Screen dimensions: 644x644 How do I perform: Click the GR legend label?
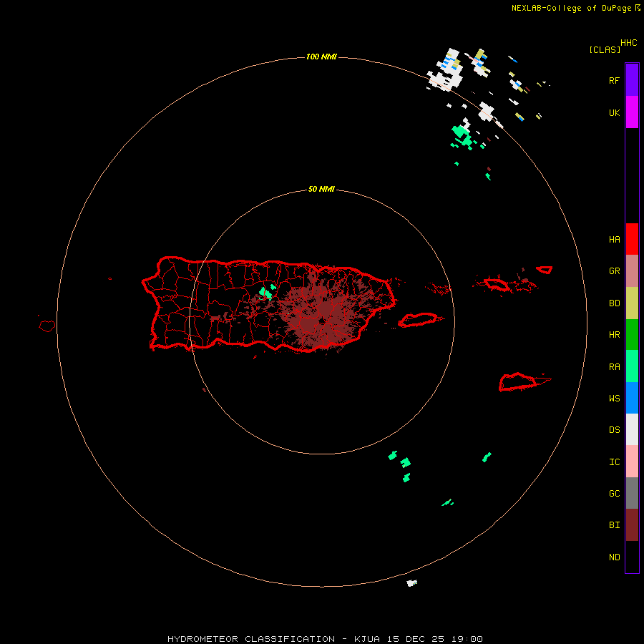tap(614, 271)
